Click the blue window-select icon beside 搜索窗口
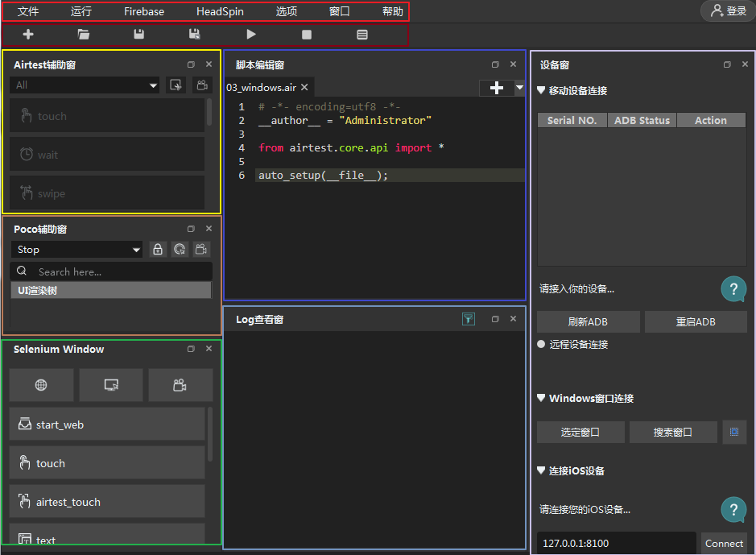The height and width of the screenshot is (555, 756). [x=734, y=432]
